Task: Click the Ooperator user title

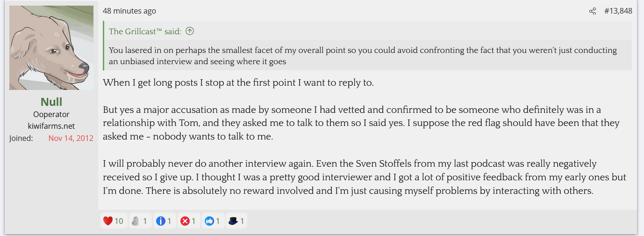Action: (51, 114)
